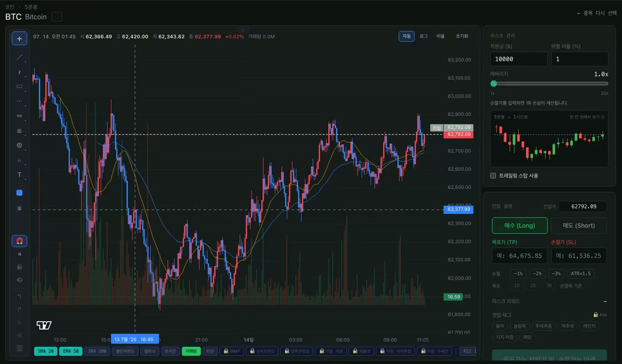Select the text annotation tool

pos(19,175)
